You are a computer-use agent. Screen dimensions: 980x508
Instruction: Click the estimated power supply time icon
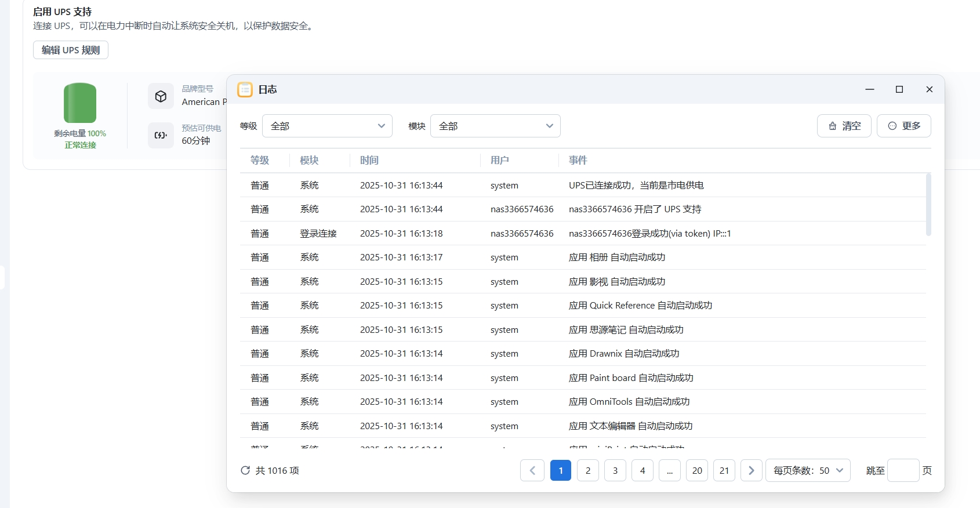(161, 135)
